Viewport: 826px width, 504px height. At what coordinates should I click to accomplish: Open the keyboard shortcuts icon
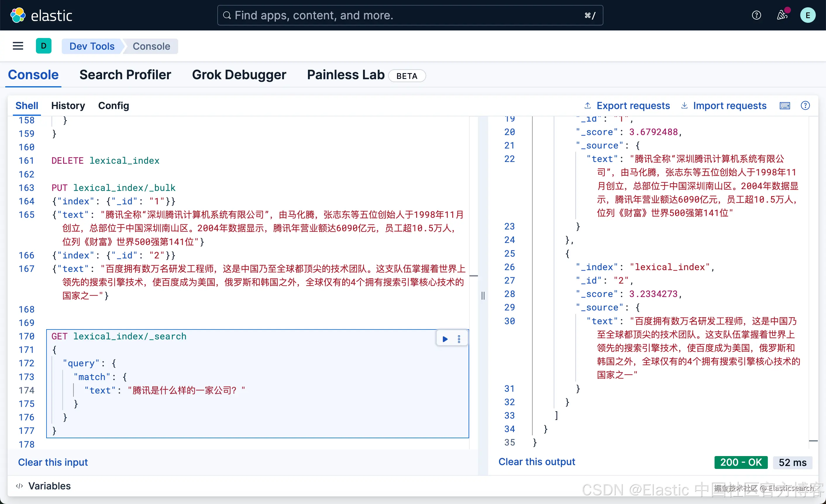click(785, 106)
